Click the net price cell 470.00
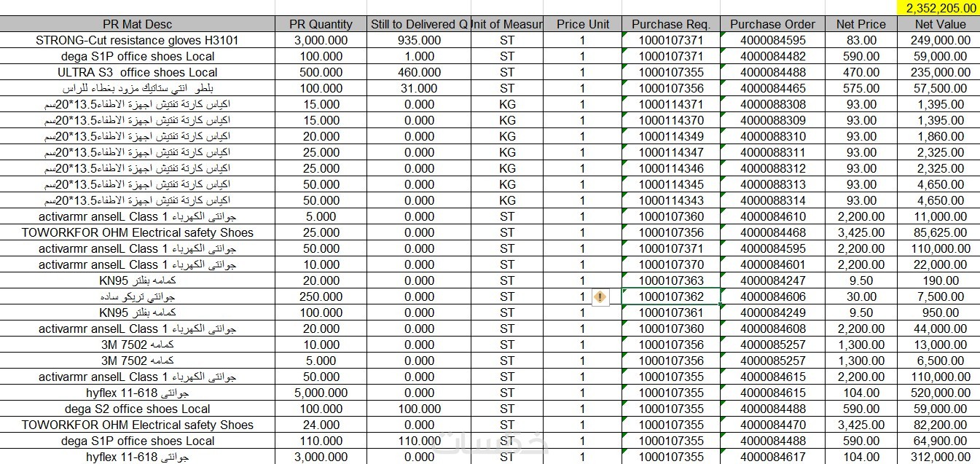 click(861, 72)
